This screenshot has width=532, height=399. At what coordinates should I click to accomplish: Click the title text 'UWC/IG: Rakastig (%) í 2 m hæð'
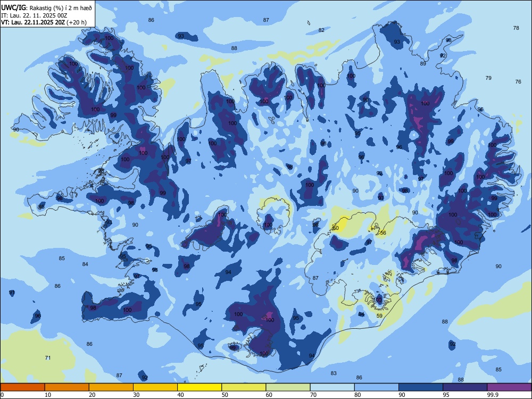[46, 7]
